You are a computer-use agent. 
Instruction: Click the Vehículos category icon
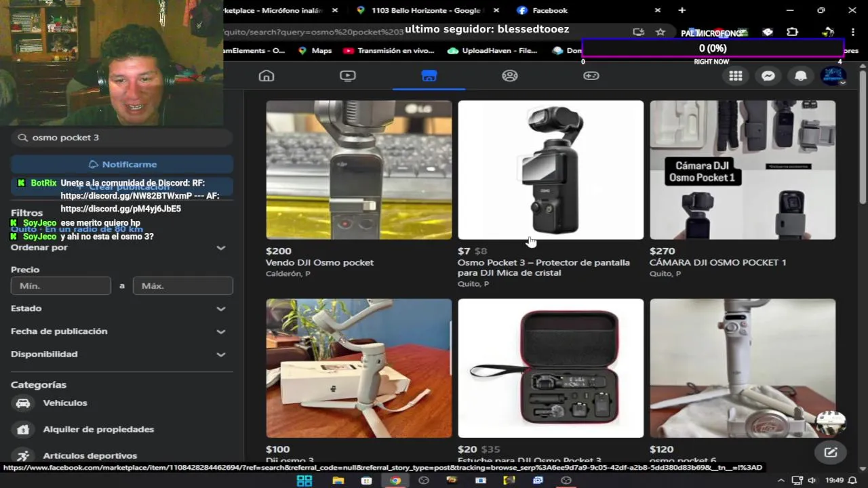pos(23,403)
